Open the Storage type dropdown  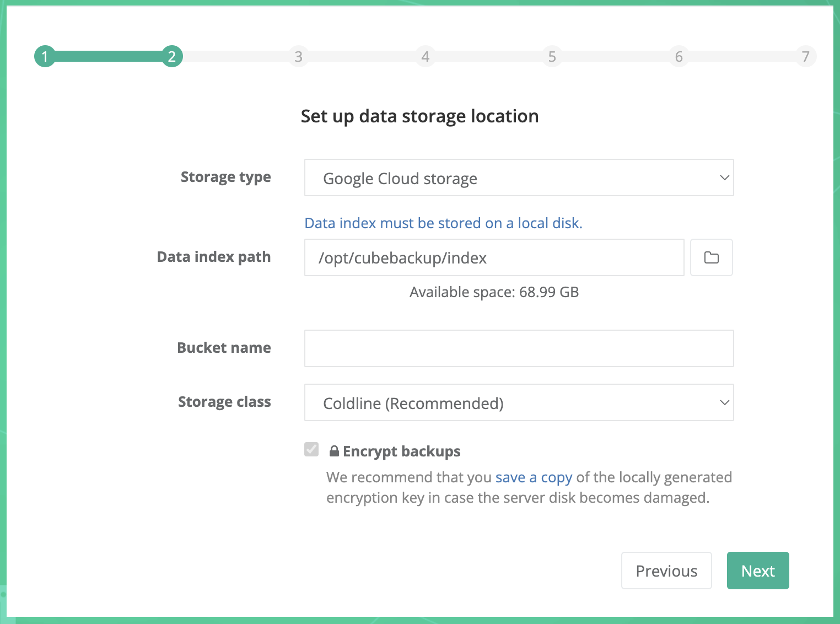518,177
